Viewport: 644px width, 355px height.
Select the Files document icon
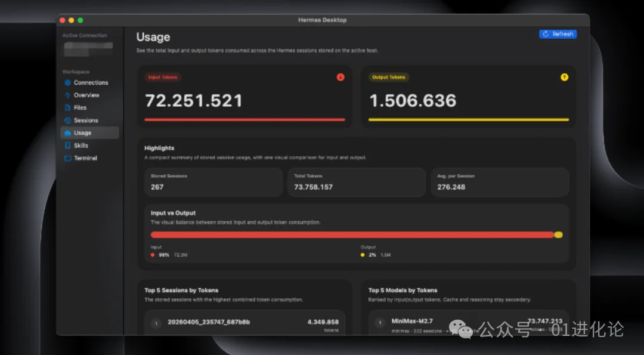(68, 108)
